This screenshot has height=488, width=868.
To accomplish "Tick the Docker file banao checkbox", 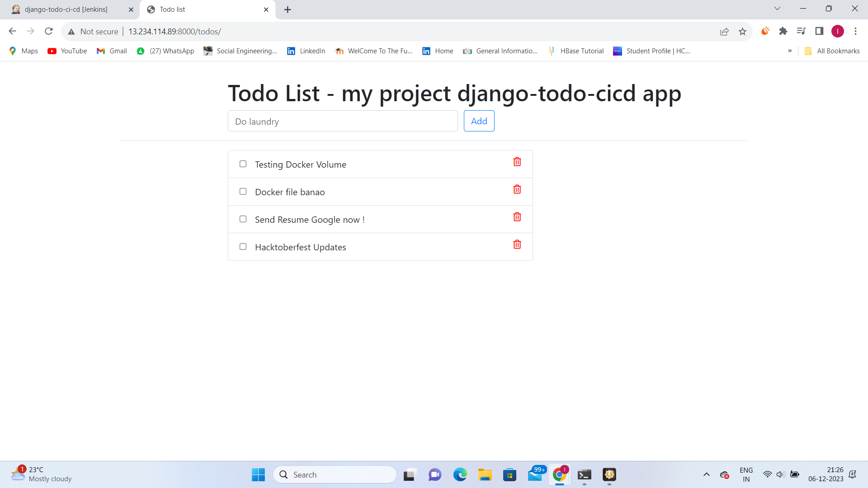I will 243,191.
